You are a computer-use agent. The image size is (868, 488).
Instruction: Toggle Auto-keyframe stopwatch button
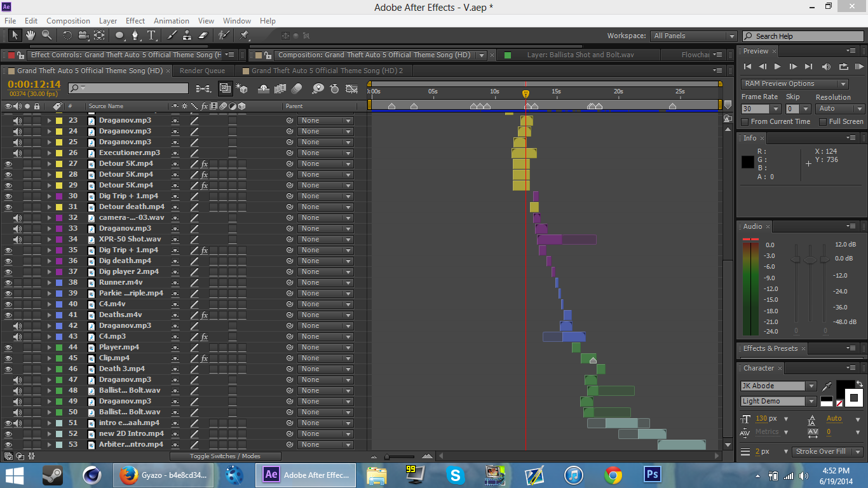335,88
